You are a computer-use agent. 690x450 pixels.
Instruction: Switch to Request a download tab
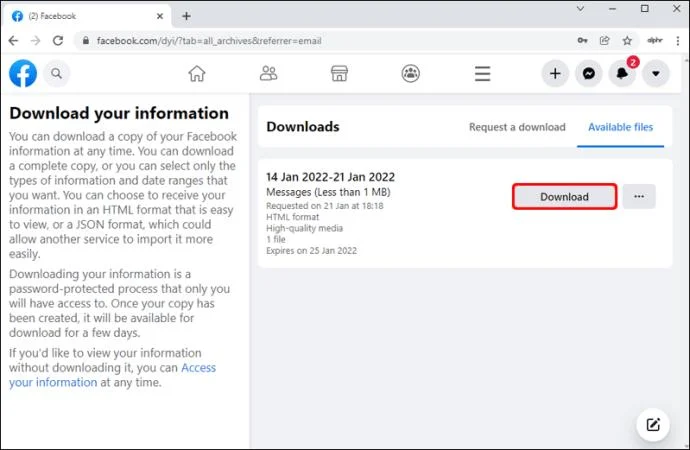point(517,127)
